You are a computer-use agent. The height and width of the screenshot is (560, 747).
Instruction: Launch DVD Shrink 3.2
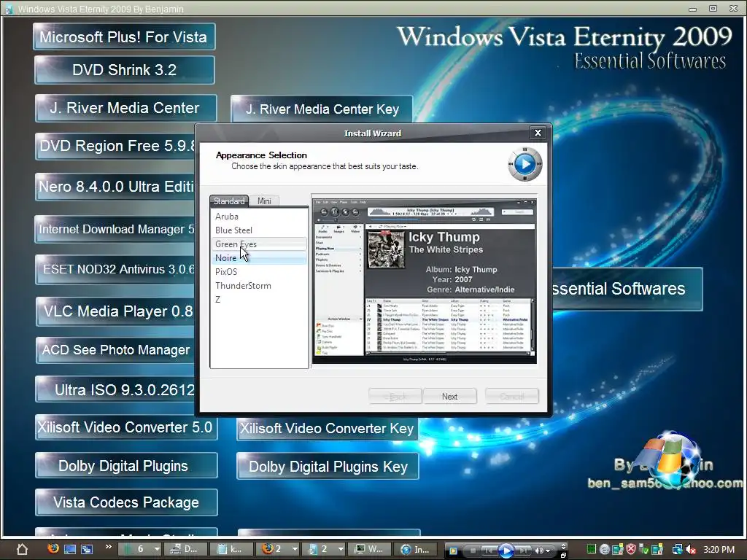coord(124,70)
